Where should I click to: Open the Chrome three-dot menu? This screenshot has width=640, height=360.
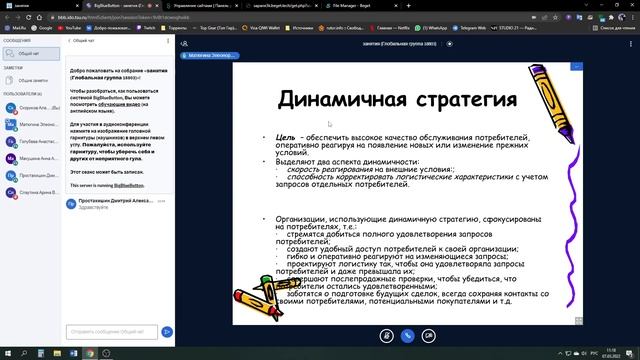pyautogui.click(x=633, y=18)
